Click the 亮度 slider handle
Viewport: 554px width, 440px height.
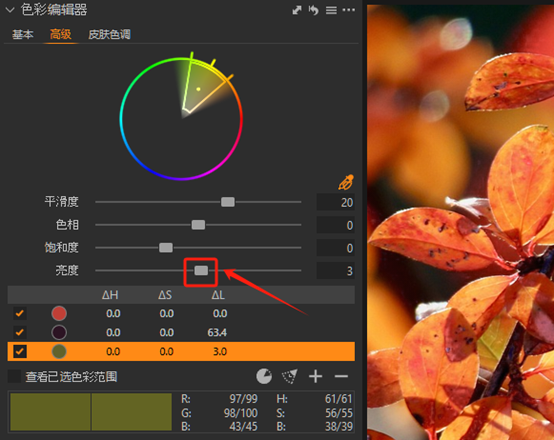pyautogui.click(x=201, y=271)
